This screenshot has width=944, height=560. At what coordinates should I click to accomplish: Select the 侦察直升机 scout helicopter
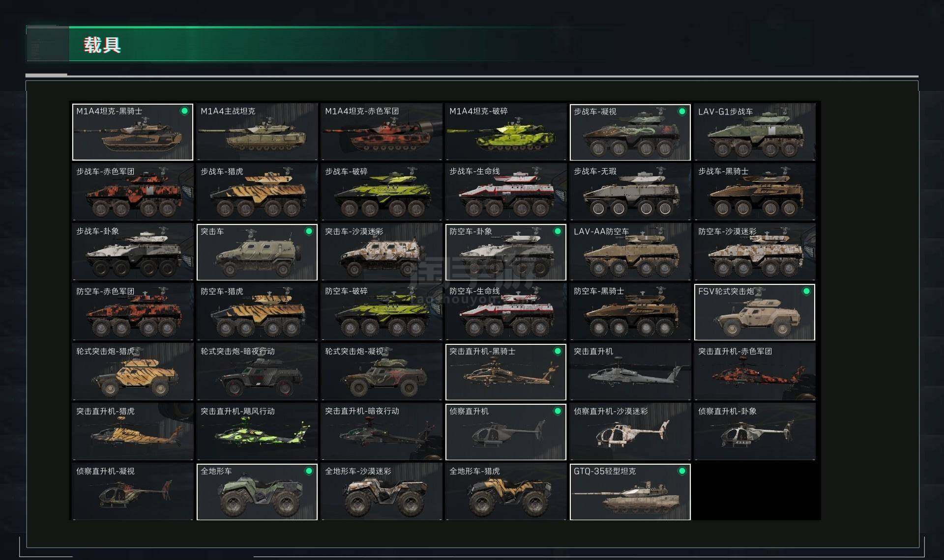[x=505, y=432]
